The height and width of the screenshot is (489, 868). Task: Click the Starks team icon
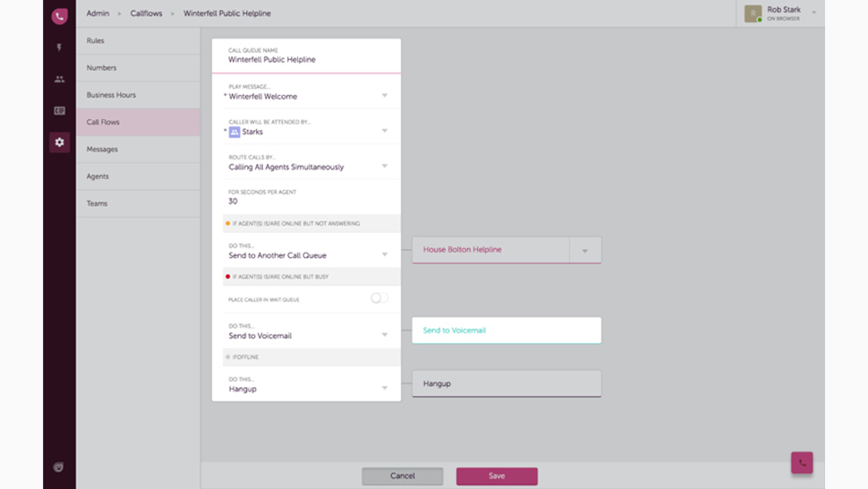tap(234, 132)
